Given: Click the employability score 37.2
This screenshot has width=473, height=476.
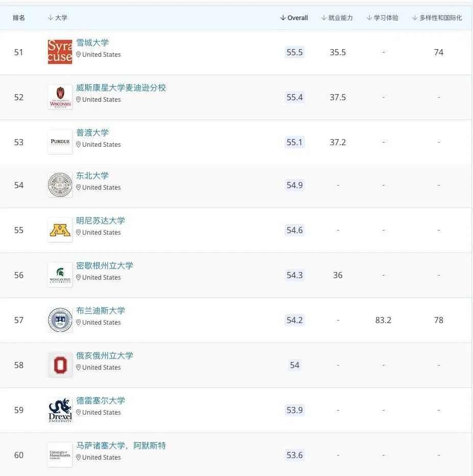Looking at the screenshot, I should click(x=338, y=142).
